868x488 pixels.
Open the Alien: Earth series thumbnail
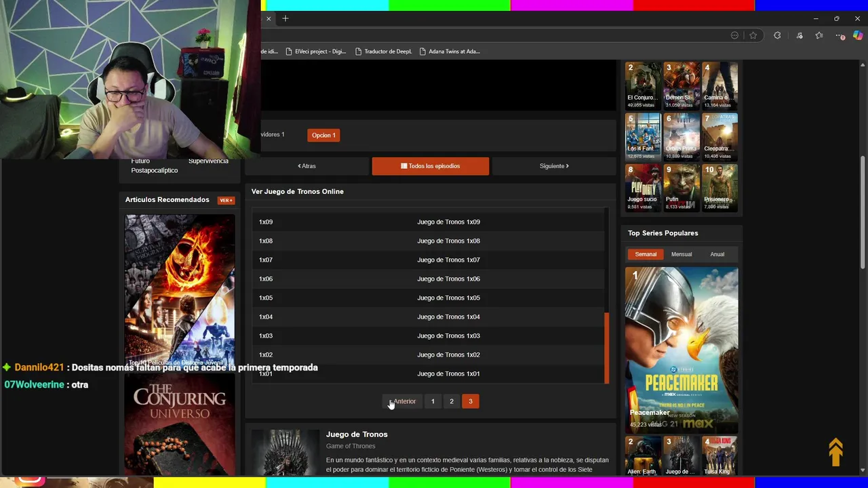pos(643,456)
